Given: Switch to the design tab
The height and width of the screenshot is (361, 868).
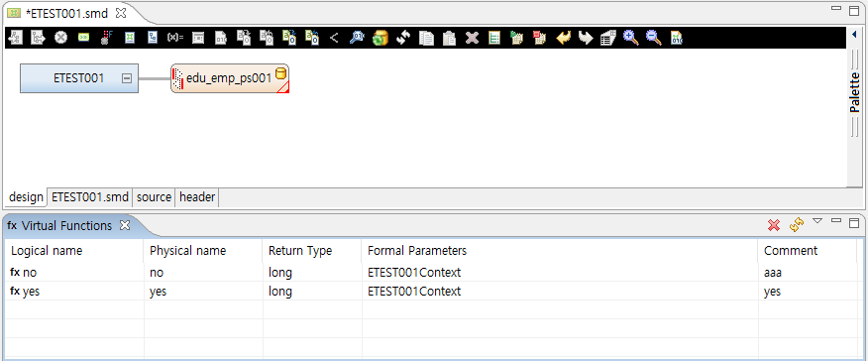Looking at the screenshot, I should [x=26, y=197].
